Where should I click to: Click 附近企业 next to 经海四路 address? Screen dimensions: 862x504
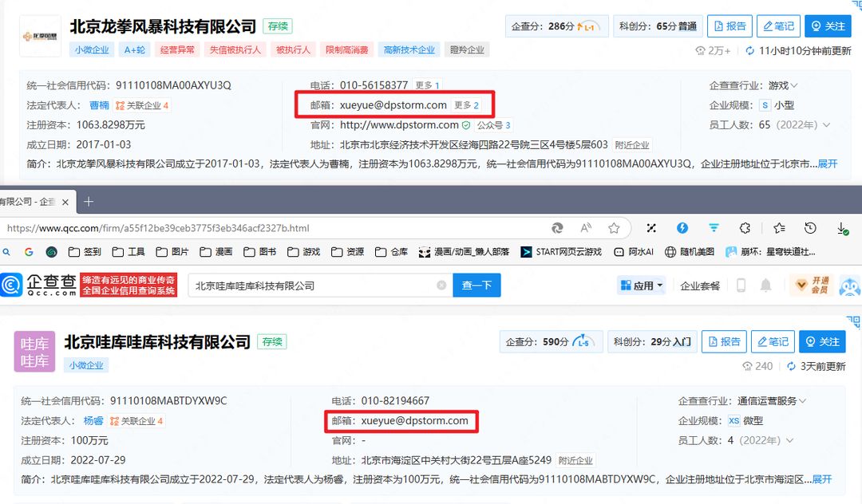(631, 145)
